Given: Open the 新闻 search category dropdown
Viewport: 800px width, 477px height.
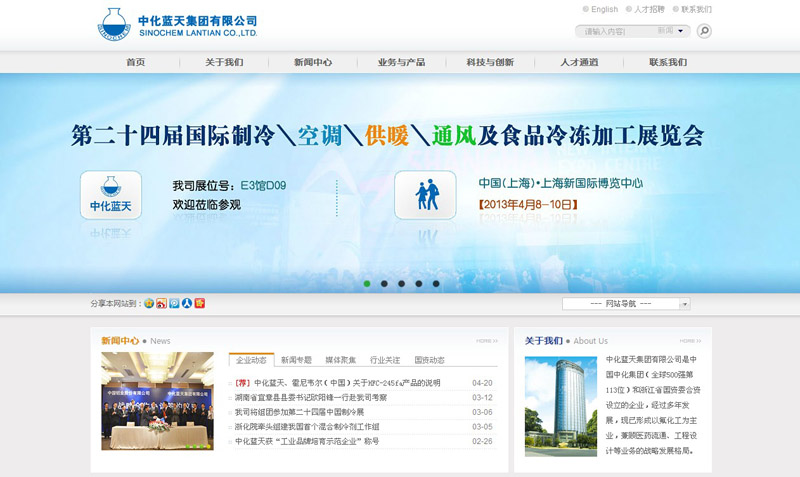Looking at the screenshot, I should (670, 31).
